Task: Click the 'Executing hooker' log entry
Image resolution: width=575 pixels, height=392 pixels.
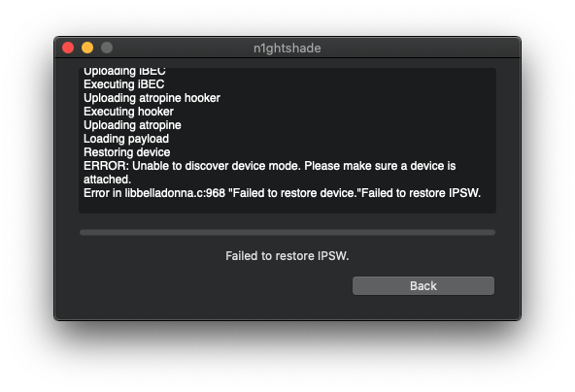Action: tap(128, 112)
